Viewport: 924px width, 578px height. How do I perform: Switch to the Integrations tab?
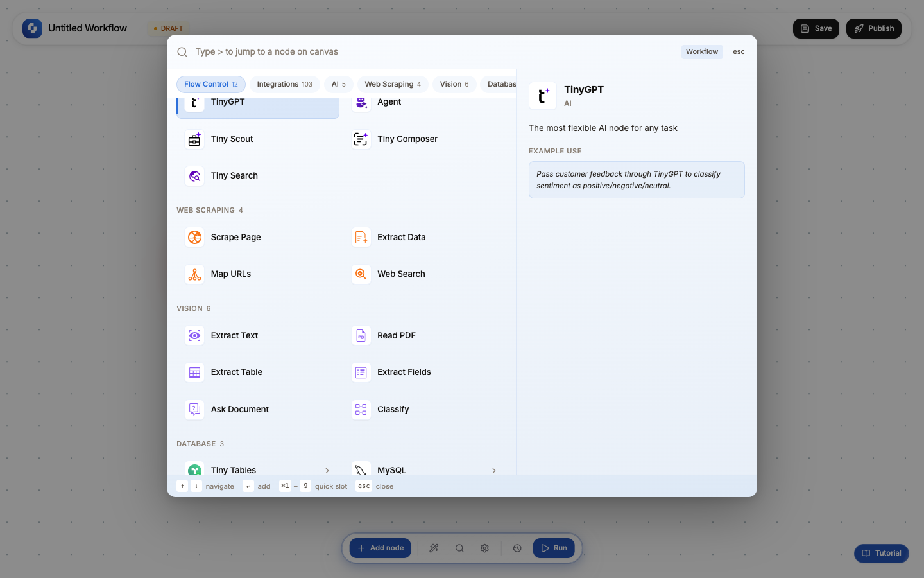click(285, 84)
